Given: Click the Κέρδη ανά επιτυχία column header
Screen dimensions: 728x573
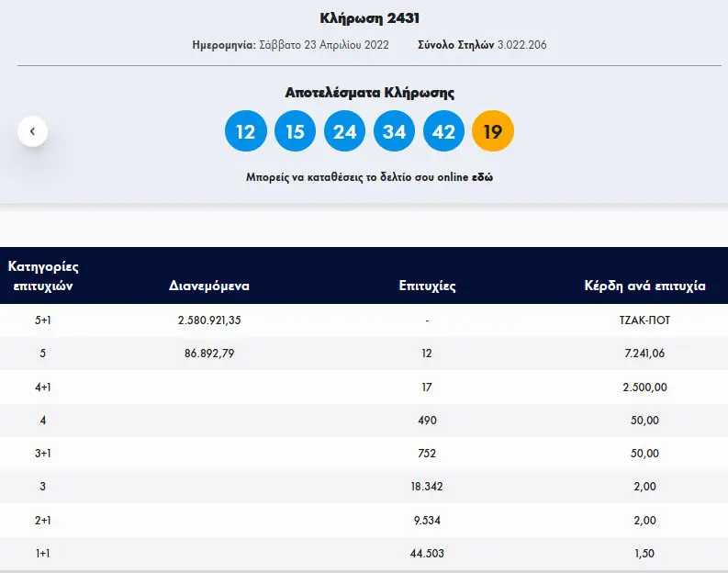Looking at the screenshot, I should [x=644, y=286].
